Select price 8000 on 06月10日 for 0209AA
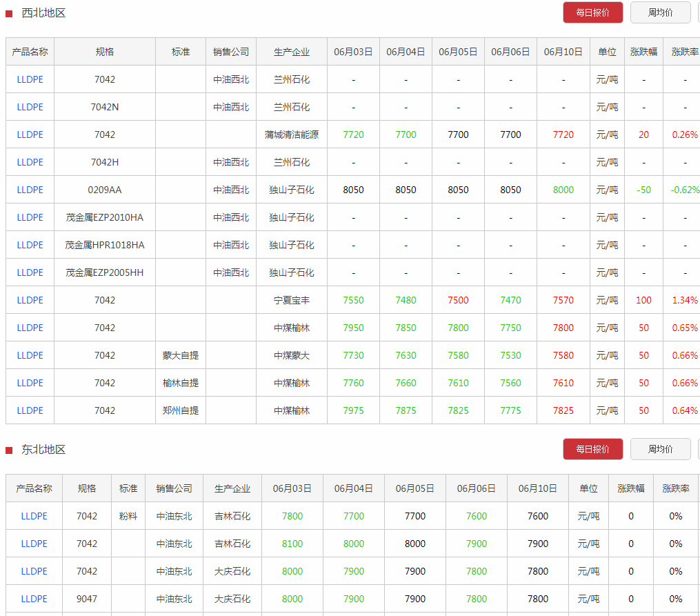Viewport: 700px width, 616px height. (x=563, y=190)
